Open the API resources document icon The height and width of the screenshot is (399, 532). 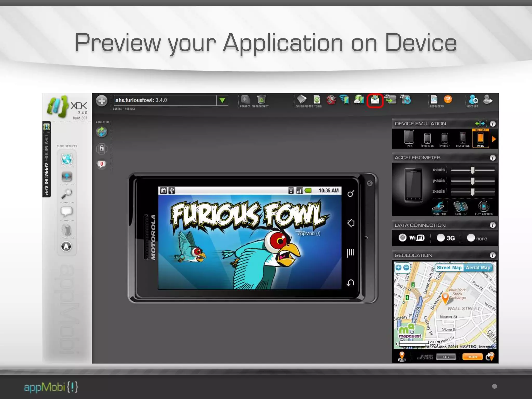[434, 99]
